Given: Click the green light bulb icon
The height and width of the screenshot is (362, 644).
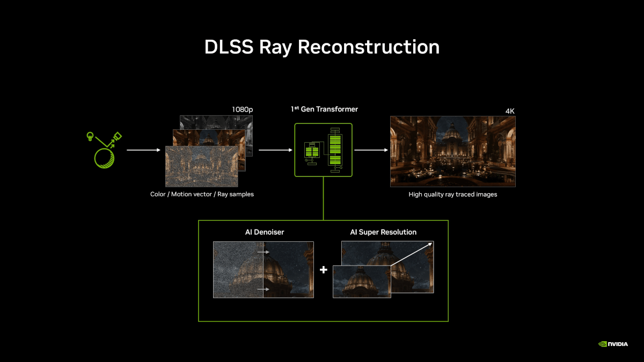Looking at the screenshot, I should tap(90, 137).
